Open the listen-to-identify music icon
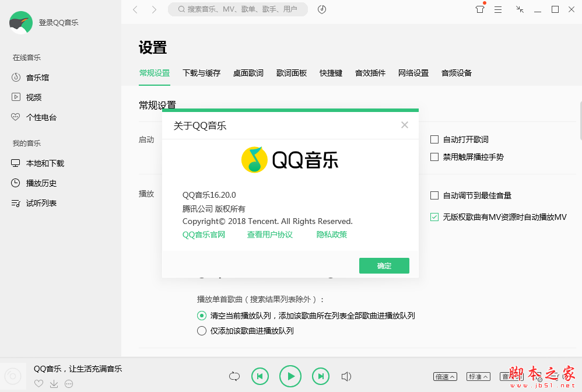 (322, 9)
